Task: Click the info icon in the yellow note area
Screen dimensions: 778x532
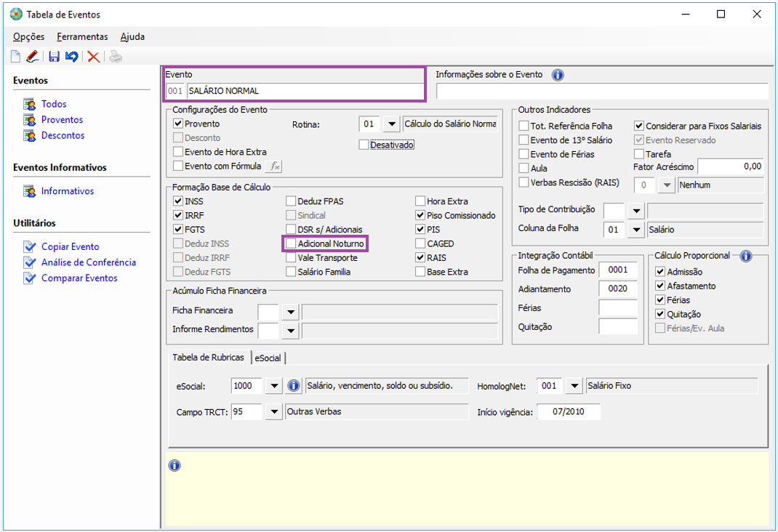Action: click(175, 466)
